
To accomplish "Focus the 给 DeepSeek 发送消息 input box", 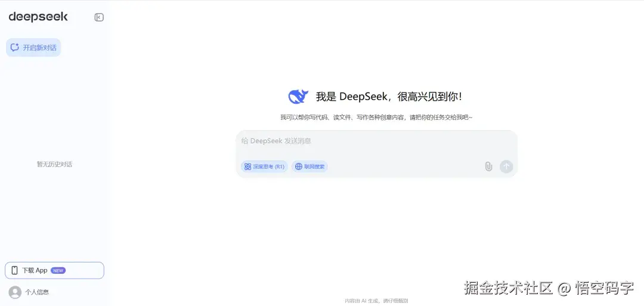I will [x=376, y=141].
